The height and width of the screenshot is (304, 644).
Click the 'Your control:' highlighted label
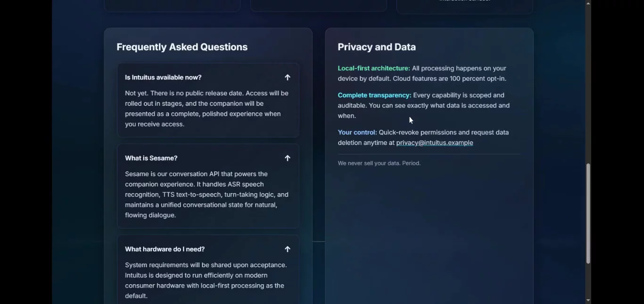pos(357,133)
